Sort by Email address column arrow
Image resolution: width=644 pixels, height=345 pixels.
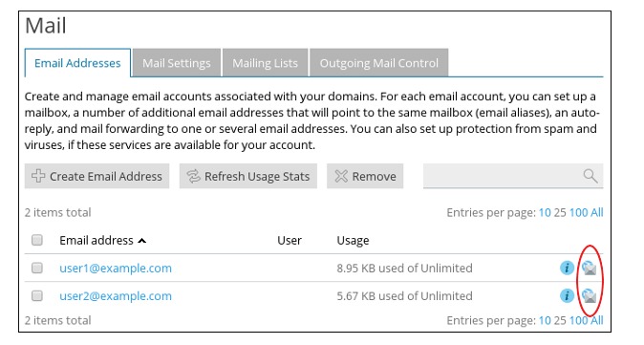coord(141,241)
